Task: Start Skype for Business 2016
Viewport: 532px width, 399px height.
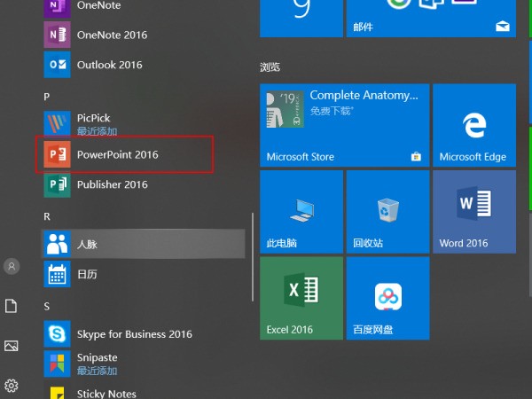Action: coord(133,333)
